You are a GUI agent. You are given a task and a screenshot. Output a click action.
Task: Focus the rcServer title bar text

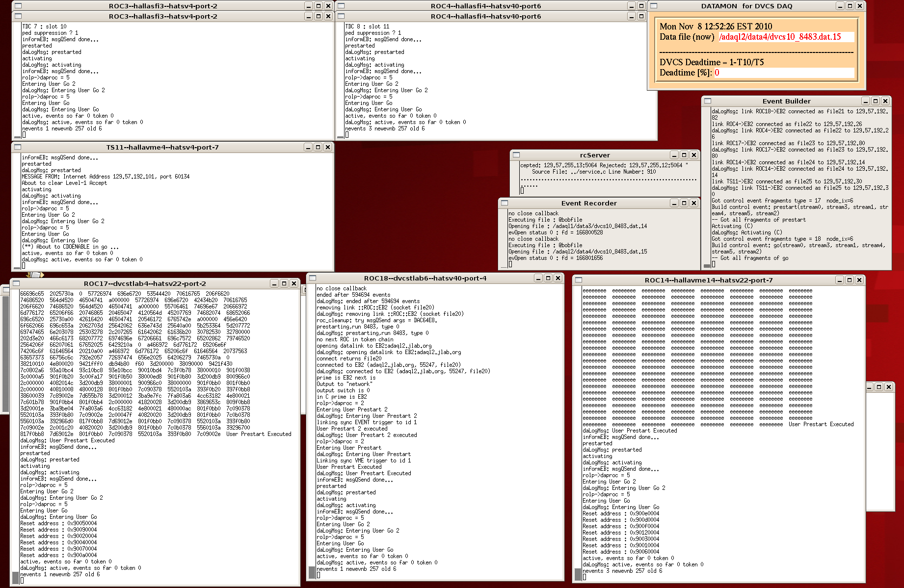pyautogui.click(x=595, y=155)
